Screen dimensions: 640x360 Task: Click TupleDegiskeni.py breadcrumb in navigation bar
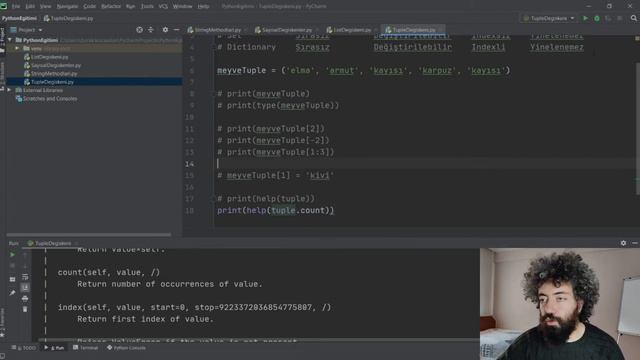tap(69, 18)
